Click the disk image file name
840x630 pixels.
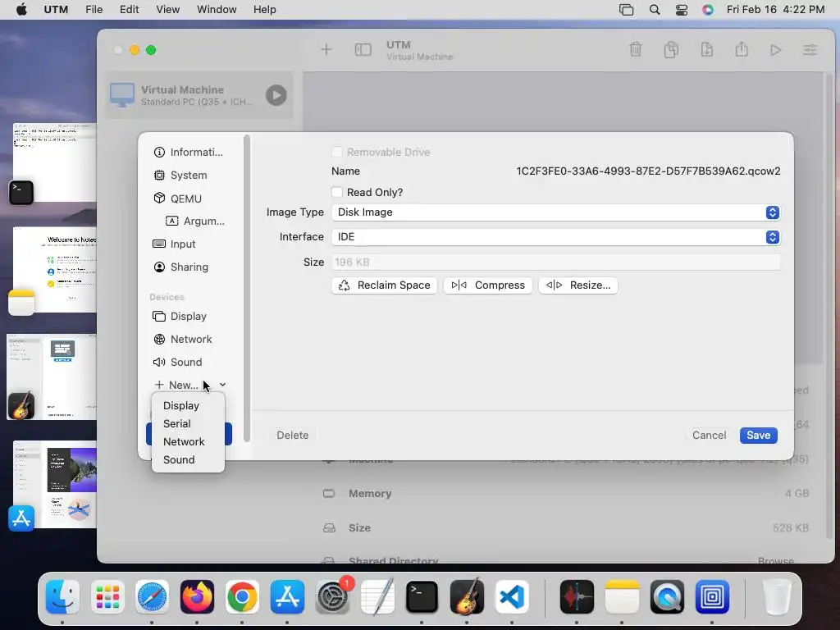(x=648, y=171)
